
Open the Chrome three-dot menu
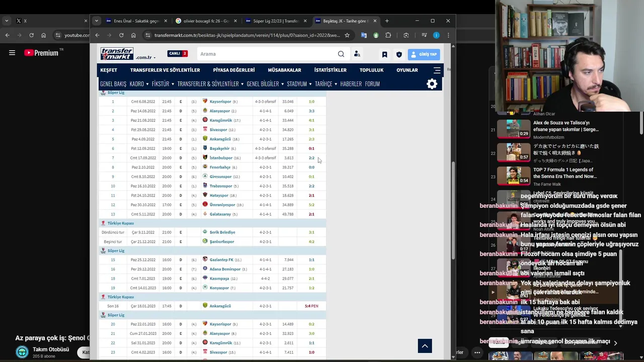[448, 35]
